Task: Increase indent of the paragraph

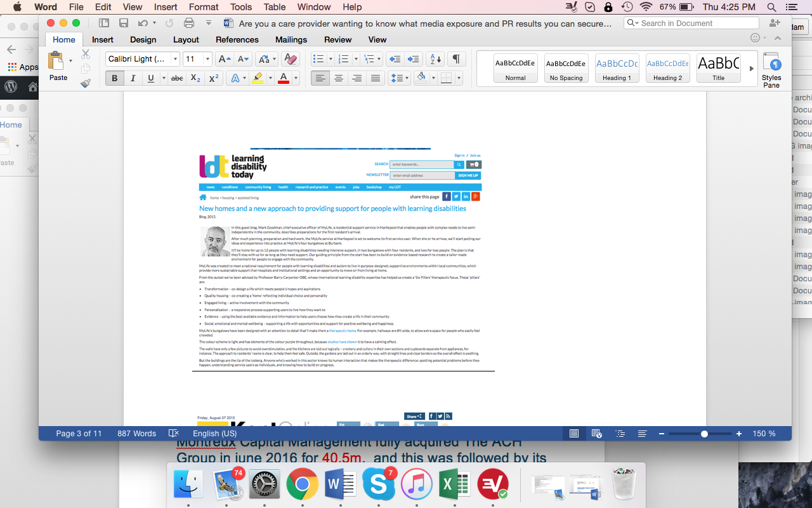Action: tap(414, 59)
